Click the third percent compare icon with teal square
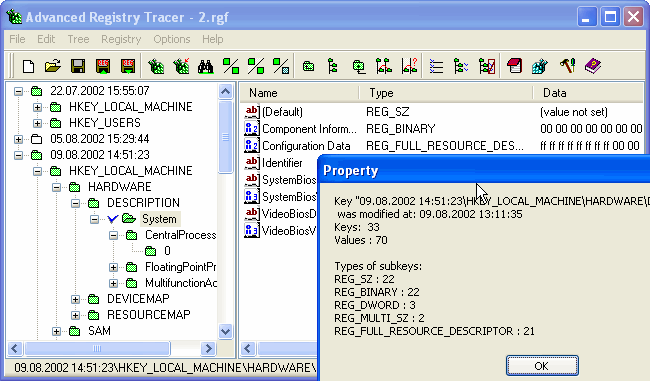The image size is (650, 381). point(281,66)
